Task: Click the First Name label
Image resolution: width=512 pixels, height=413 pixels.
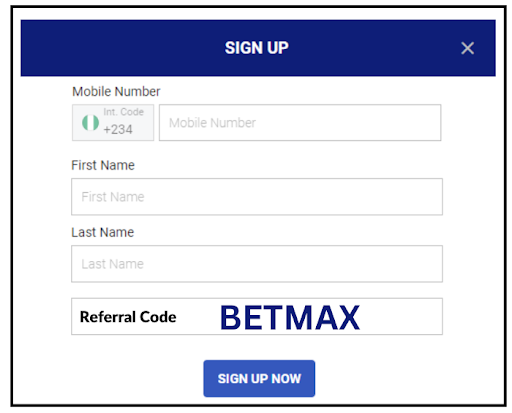Action: pyautogui.click(x=103, y=165)
